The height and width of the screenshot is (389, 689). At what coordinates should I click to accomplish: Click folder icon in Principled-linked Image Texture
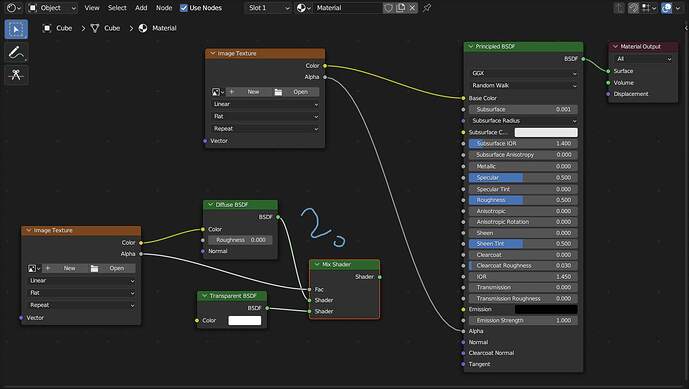278,92
